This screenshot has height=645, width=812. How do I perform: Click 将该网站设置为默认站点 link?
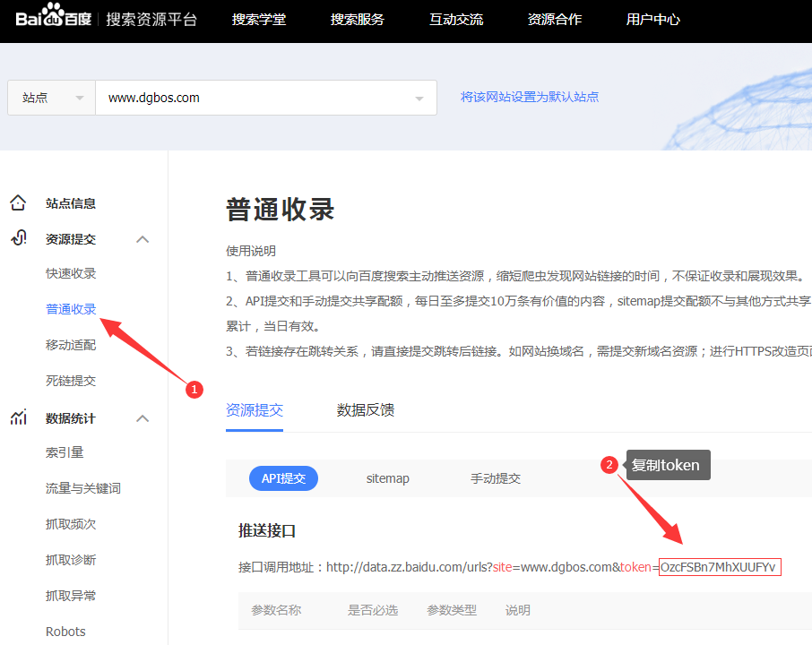point(529,97)
